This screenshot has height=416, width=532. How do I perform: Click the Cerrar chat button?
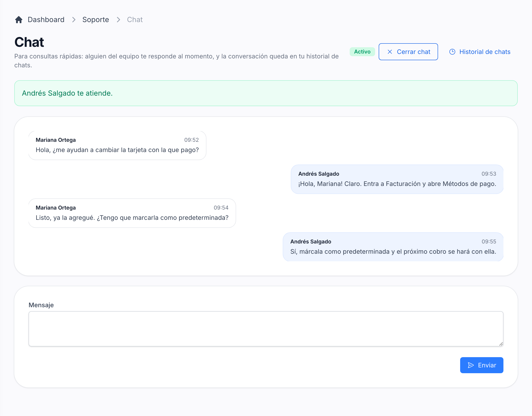pos(408,52)
